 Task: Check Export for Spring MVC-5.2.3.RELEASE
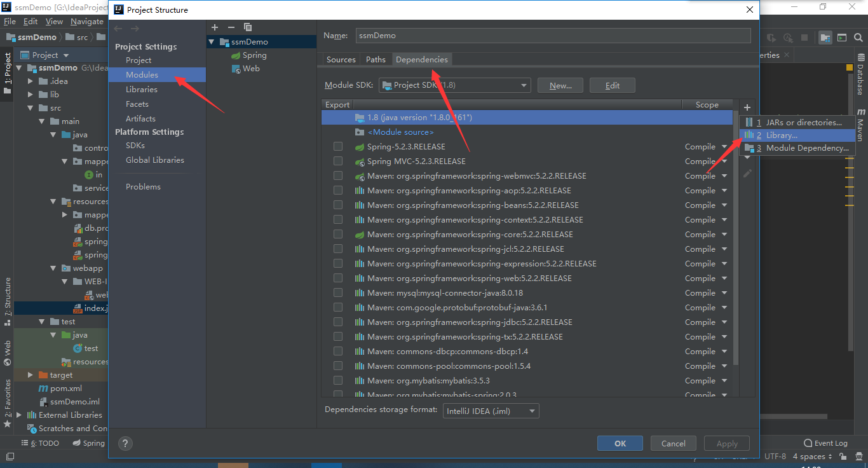pos(338,162)
